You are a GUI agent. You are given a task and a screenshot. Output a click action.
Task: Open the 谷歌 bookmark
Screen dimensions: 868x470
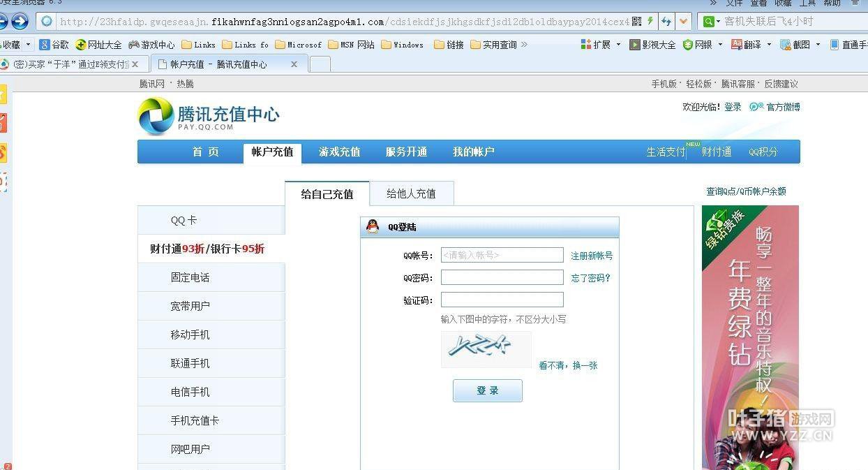click(x=54, y=45)
